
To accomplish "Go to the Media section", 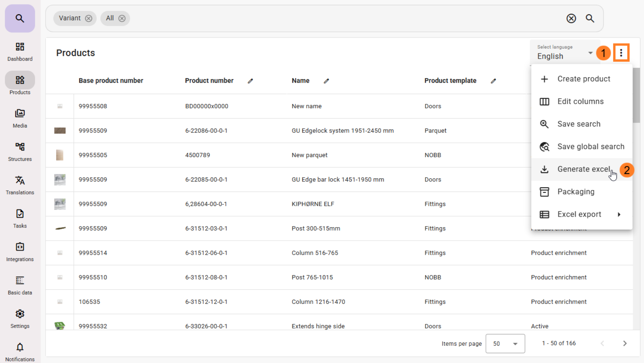I will point(20,118).
